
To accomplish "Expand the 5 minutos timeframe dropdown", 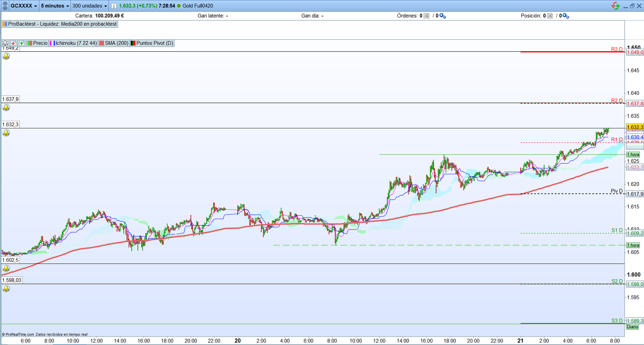I will point(55,6).
